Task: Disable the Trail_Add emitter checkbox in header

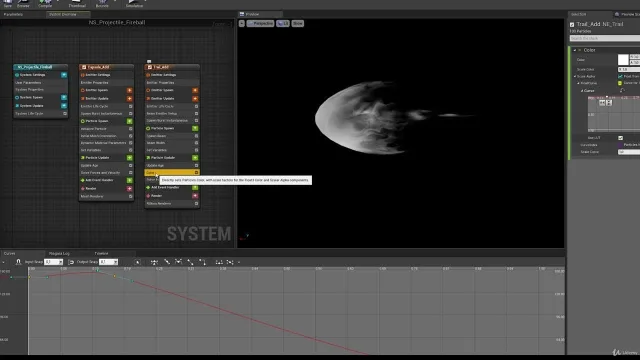Action: [x=149, y=67]
